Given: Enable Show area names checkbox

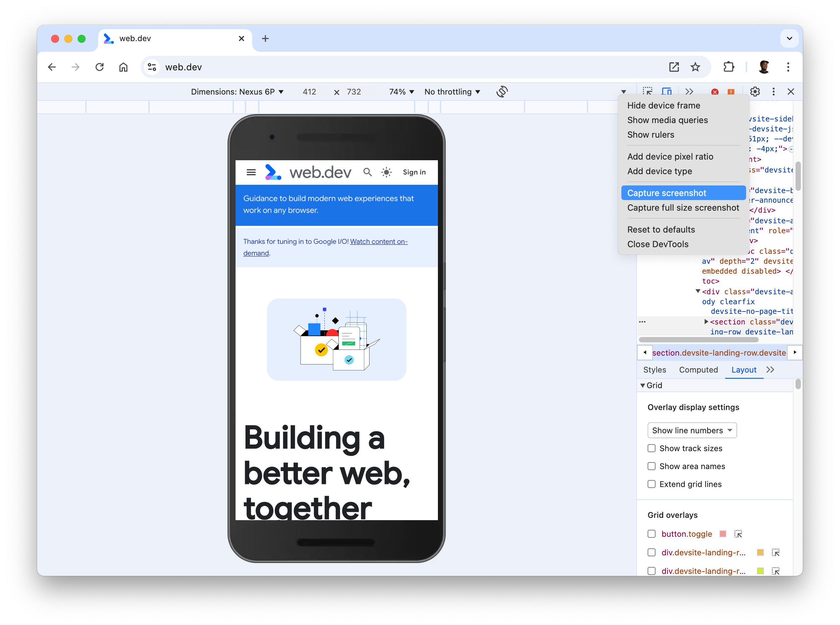Looking at the screenshot, I should pyautogui.click(x=652, y=466).
